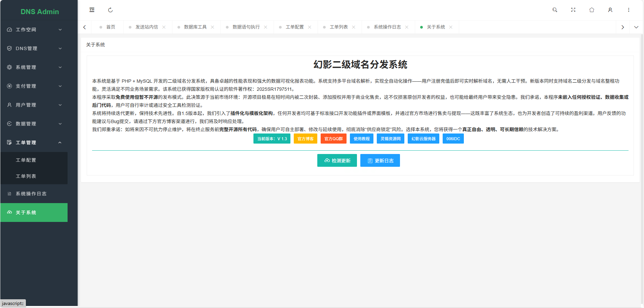The height and width of the screenshot is (308, 644).
Task: Open user profile with person icon
Action: 610,10
